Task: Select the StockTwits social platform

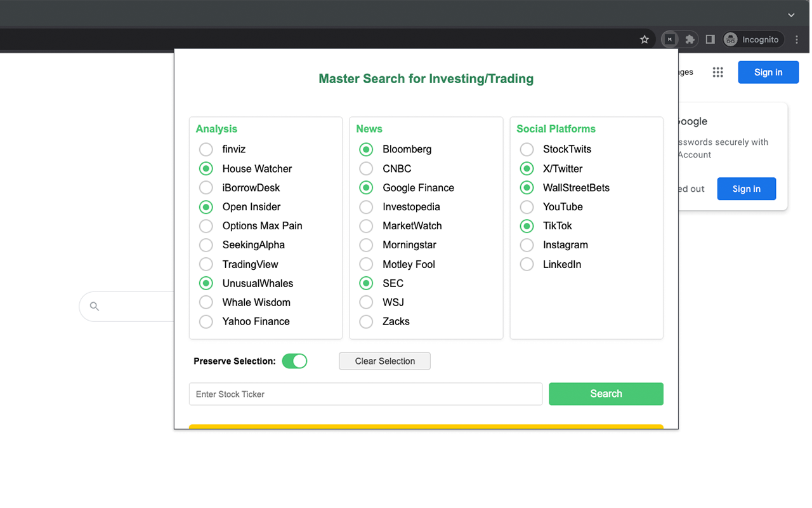Action: point(527,149)
